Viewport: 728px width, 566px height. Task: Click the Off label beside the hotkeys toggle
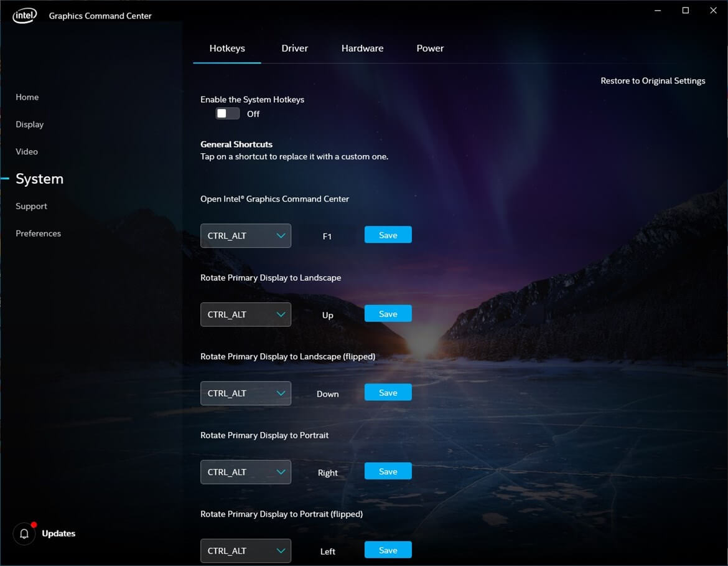pos(253,114)
